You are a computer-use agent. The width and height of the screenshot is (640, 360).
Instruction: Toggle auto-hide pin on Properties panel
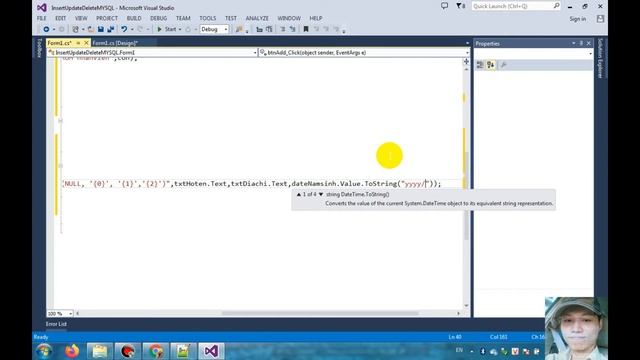pyautogui.click(x=581, y=43)
